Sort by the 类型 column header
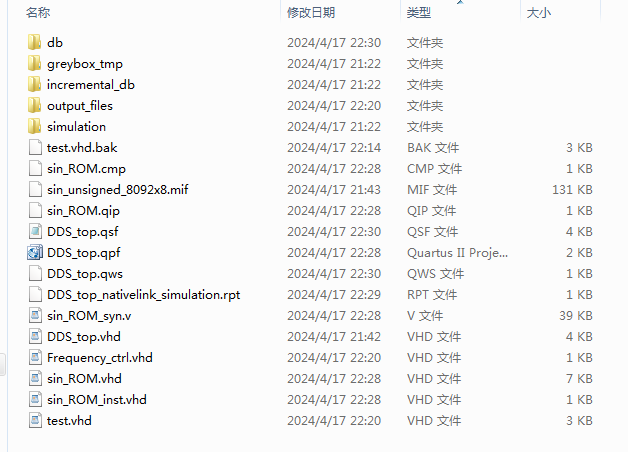This screenshot has width=628, height=452. pos(419,13)
